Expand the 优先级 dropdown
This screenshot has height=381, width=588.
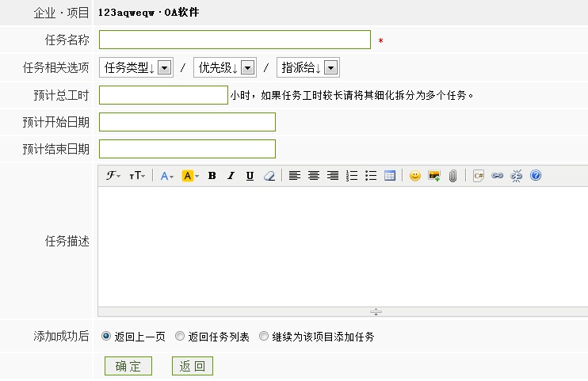pyautogui.click(x=225, y=67)
